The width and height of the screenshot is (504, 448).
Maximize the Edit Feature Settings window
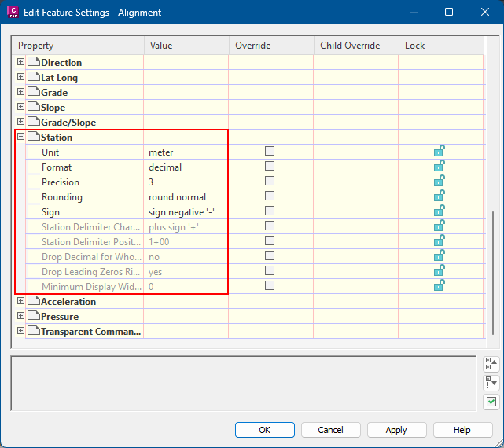(x=449, y=13)
